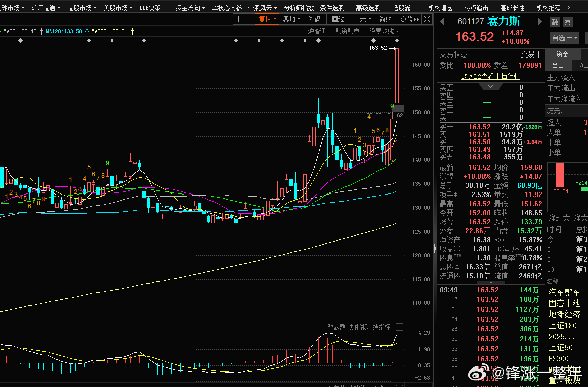Click 加指标 to add indicator
This screenshot has height=387, width=588.
[x=359, y=327]
